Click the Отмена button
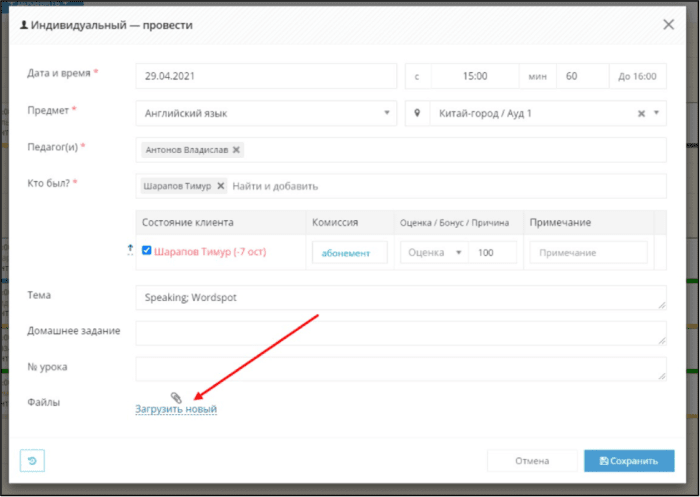 tap(532, 461)
